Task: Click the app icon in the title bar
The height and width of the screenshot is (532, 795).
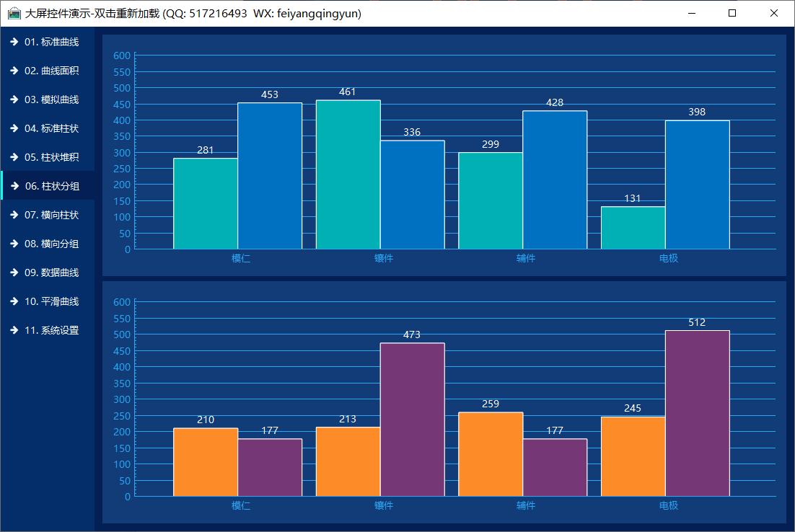Action: (x=14, y=14)
